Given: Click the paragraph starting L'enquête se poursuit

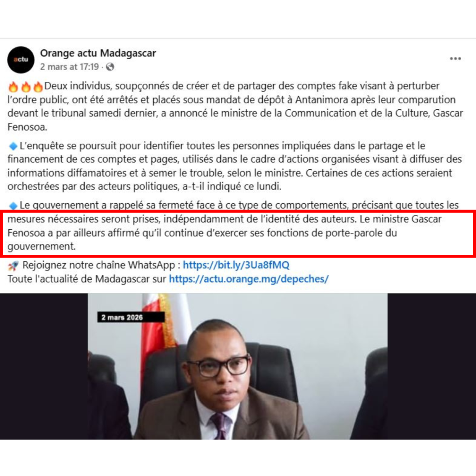Looking at the screenshot, I should [235, 166].
